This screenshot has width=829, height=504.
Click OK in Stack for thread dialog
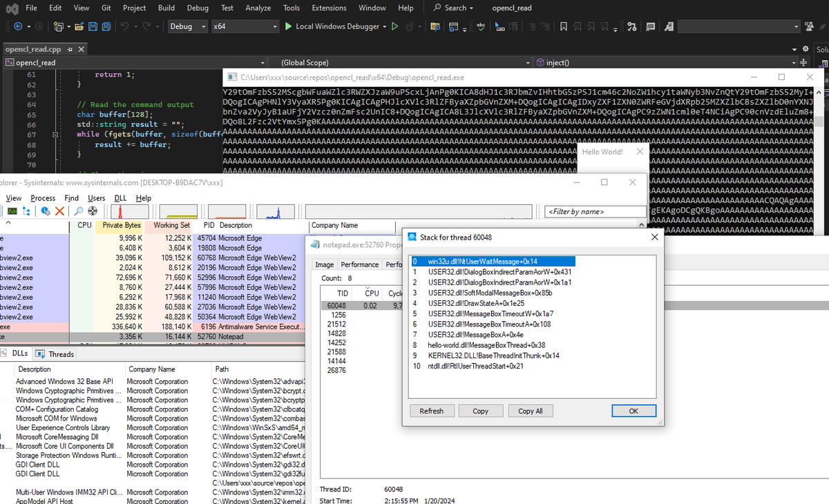[x=633, y=411]
